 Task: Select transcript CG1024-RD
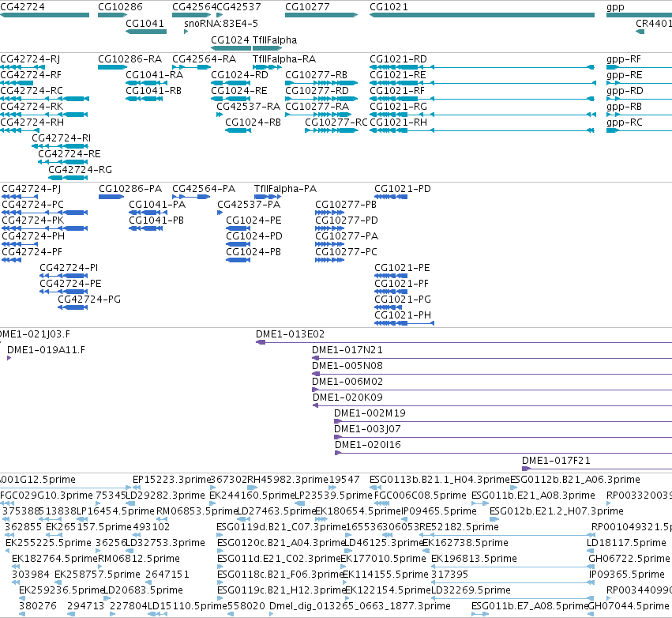click(231, 83)
